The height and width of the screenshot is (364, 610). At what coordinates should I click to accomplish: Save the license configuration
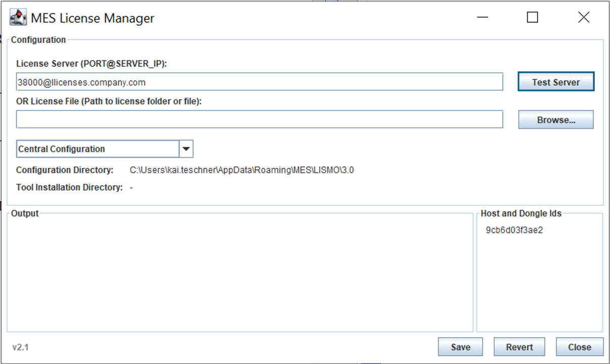point(460,347)
